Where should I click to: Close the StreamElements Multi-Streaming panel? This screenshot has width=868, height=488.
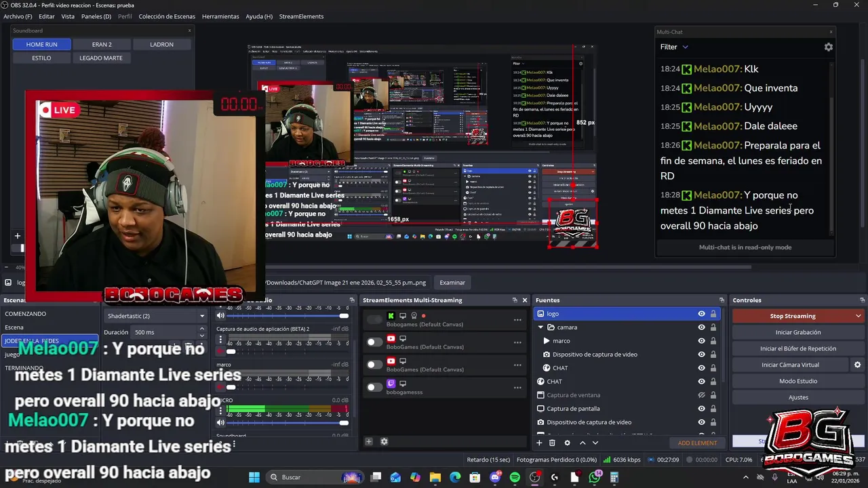point(524,300)
